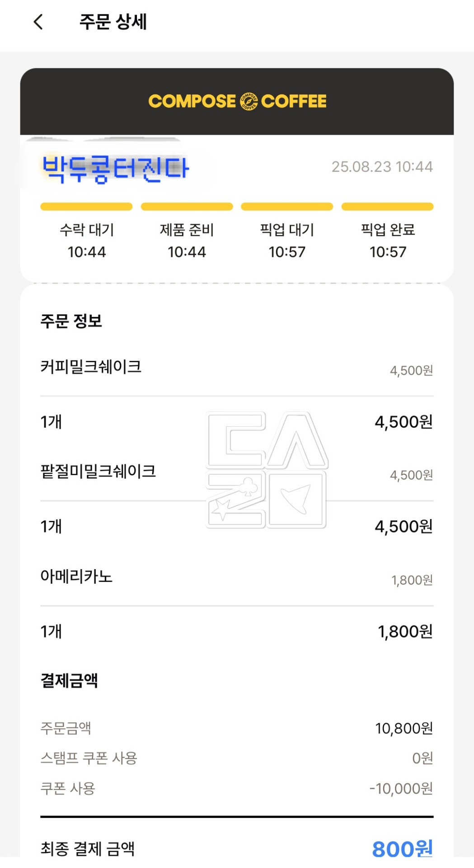The image size is (474, 868).
Task: Open the 팥절미밀크쉐이크 order item
Action: pos(98,472)
